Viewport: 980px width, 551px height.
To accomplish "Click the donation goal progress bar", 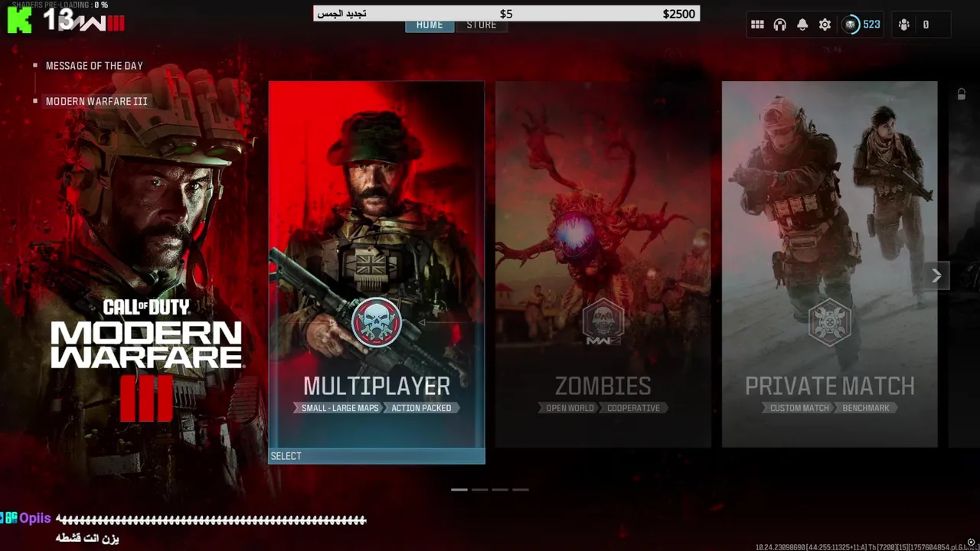I will pyautogui.click(x=506, y=14).
